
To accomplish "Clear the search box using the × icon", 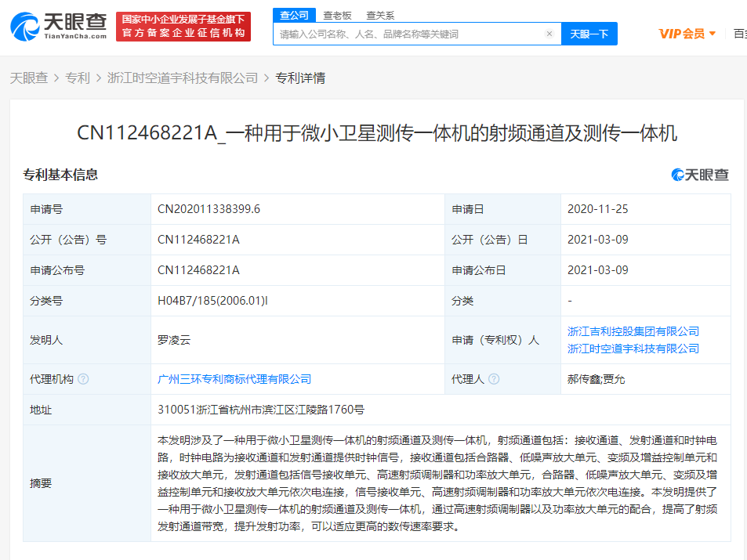I will coord(549,34).
